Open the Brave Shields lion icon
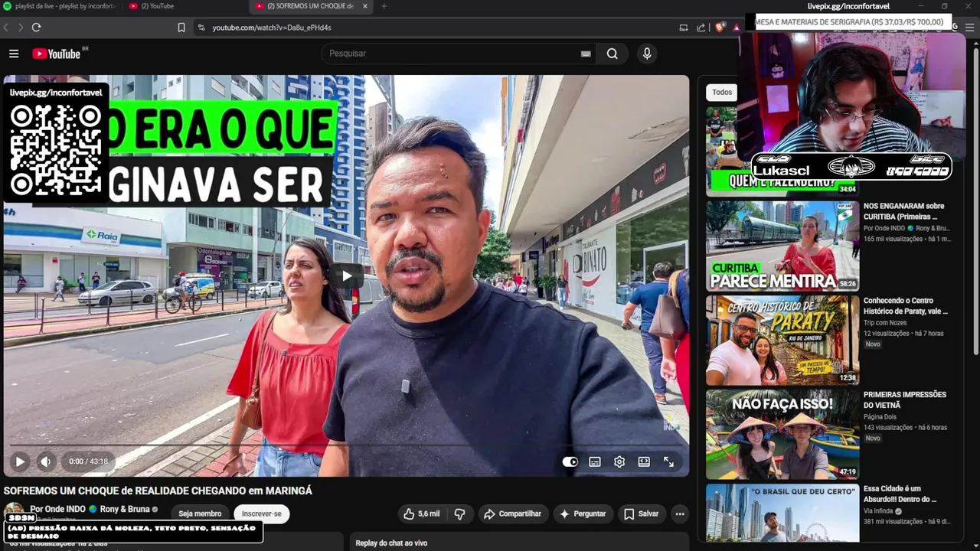Image resolution: width=980 pixels, height=551 pixels. click(720, 28)
